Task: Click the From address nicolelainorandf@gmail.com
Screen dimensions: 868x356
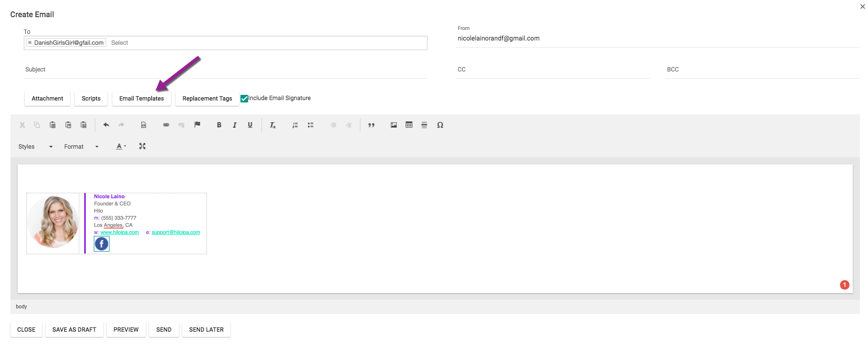Action: point(499,39)
